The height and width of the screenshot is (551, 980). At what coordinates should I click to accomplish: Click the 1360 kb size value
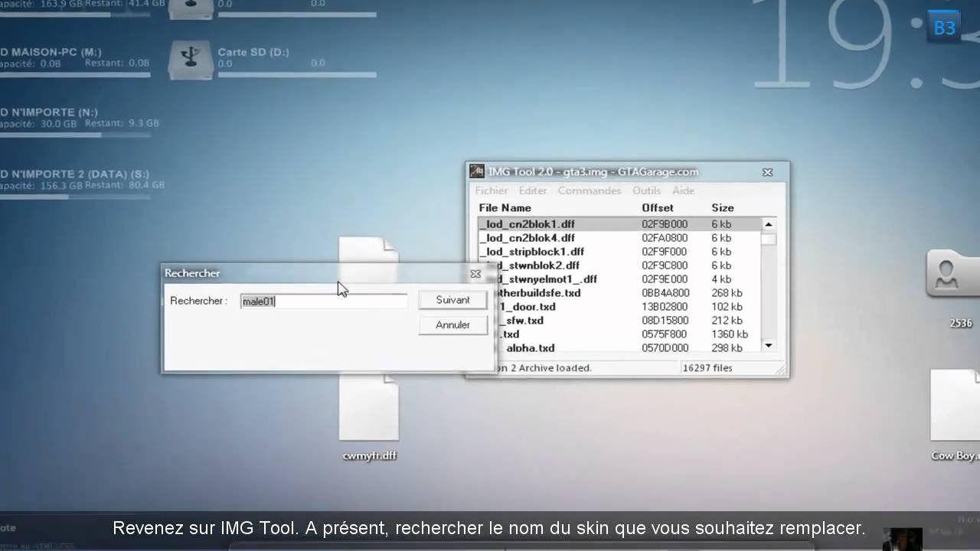pos(730,334)
